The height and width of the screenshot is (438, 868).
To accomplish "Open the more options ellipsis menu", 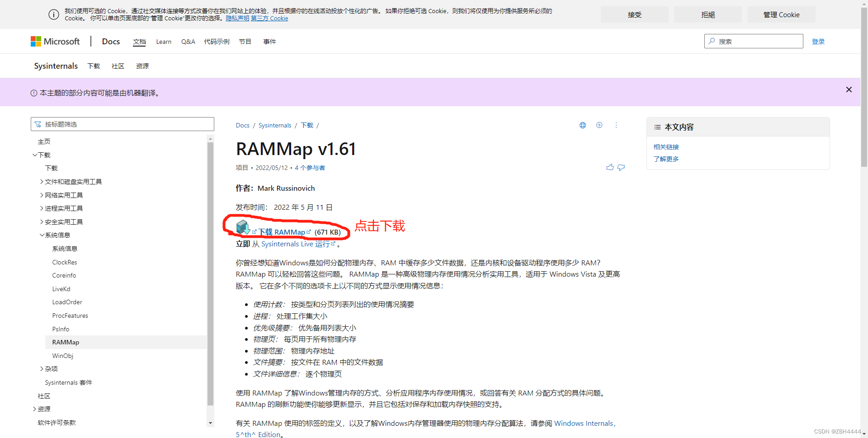I will pyautogui.click(x=616, y=125).
